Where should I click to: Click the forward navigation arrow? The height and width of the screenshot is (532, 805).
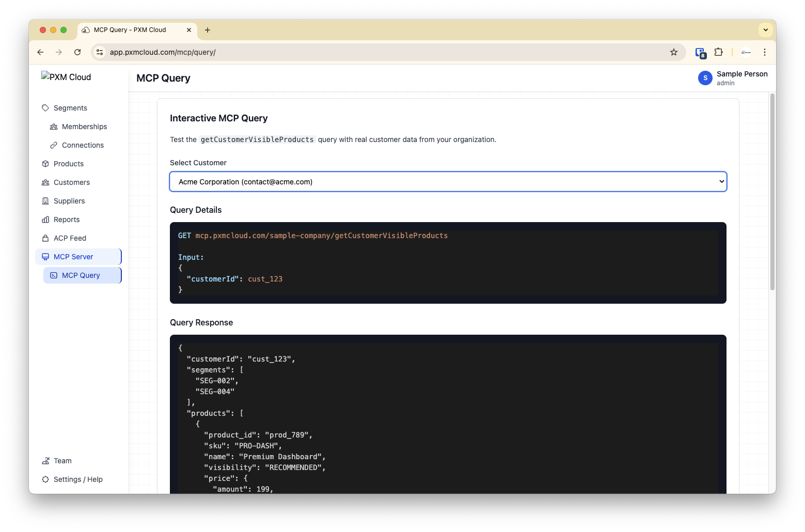click(59, 52)
